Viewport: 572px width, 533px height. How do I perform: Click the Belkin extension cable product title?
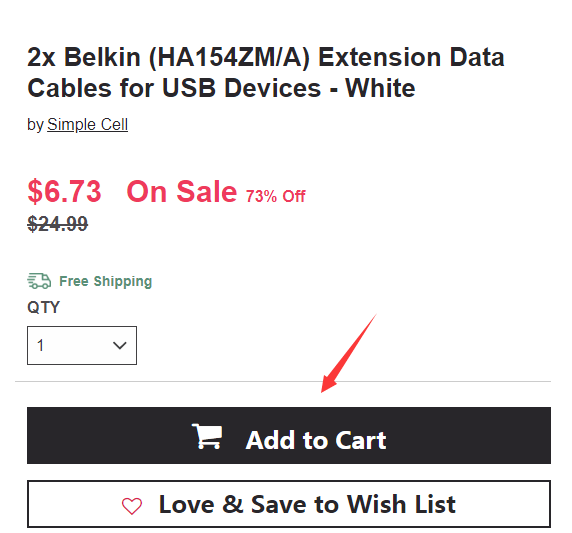[266, 73]
